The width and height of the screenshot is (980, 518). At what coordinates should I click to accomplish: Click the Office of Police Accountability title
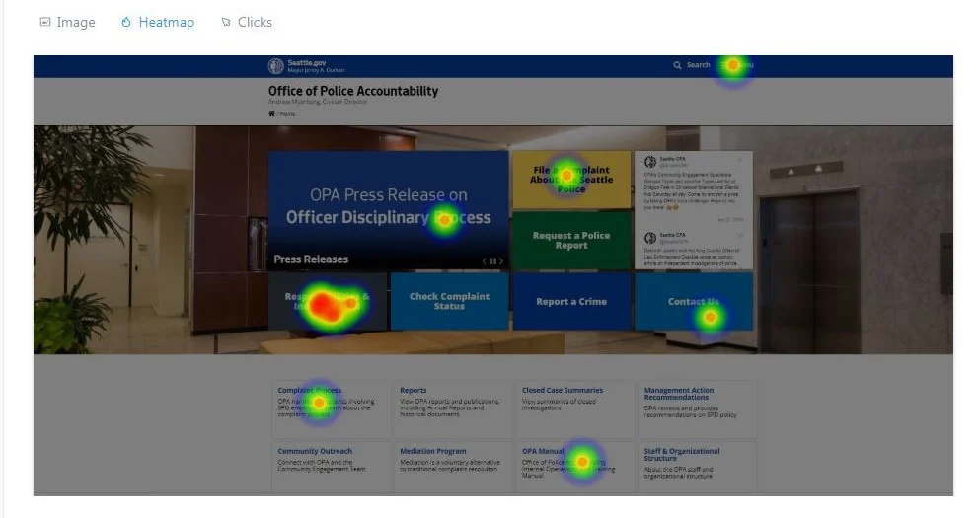click(x=353, y=91)
